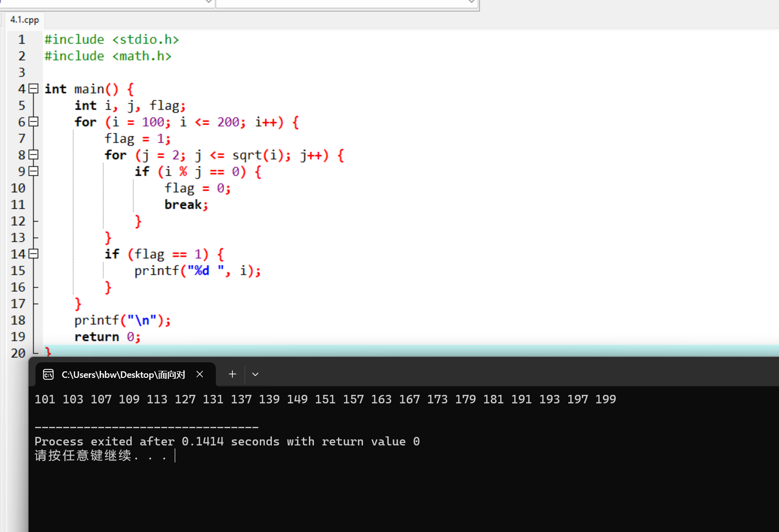Viewport: 779px width, 532px height.
Task: Click line number 15 in the gutter
Action: (x=18, y=271)
